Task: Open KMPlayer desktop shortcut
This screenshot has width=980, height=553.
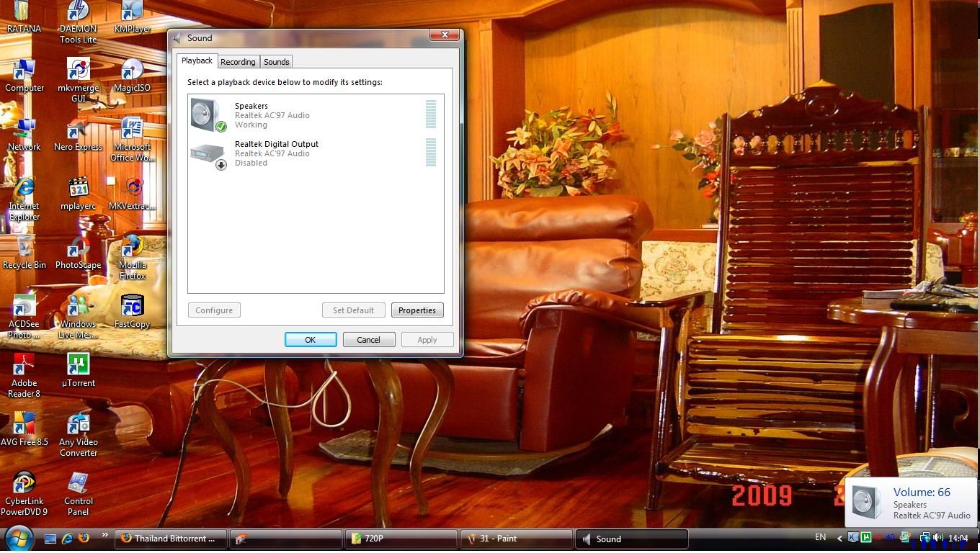Action: pyautogui.click(x=133, y=17)
